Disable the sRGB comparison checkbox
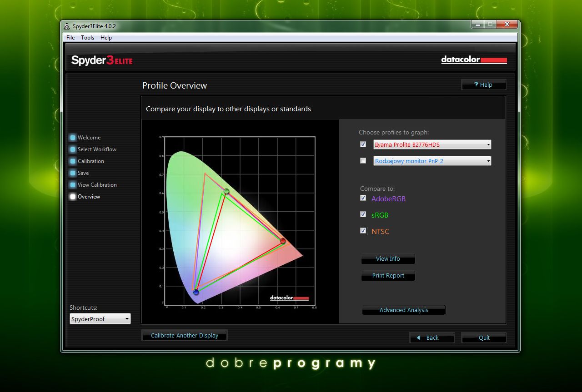Viewport: 582px width, 392px height. click(x=363, y=214)
